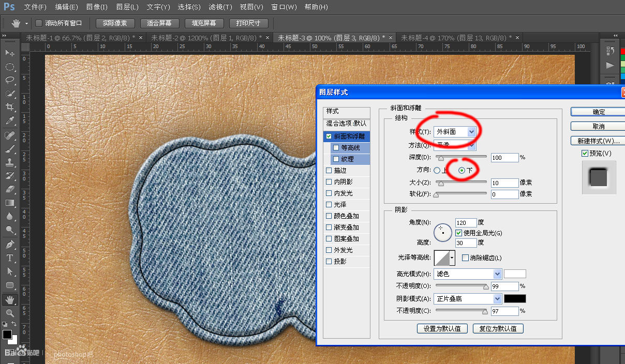Screen dimensions: 625x364
Task: Select the Move tool
Action: (x=9, y=53)
